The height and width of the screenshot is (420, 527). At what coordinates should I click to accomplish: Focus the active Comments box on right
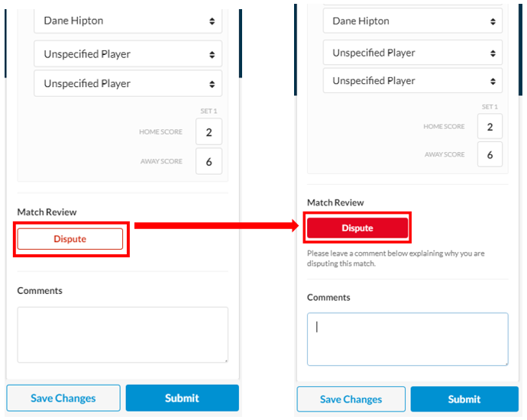(x=407, y=339)
